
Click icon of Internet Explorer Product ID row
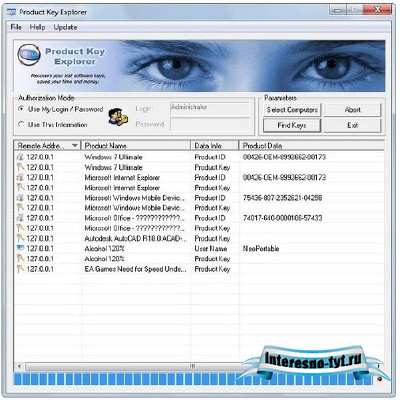pos(20,177)
